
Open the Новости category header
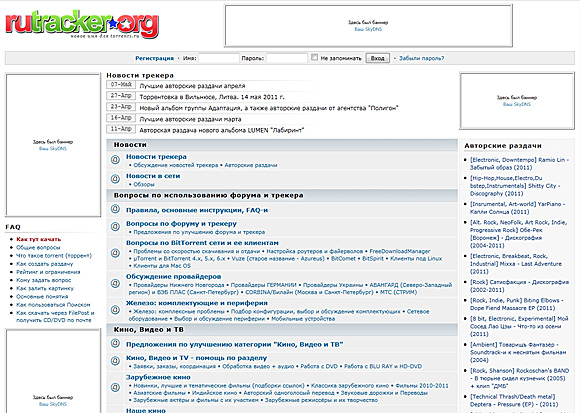pyautogui.click(x=130, y=145)
